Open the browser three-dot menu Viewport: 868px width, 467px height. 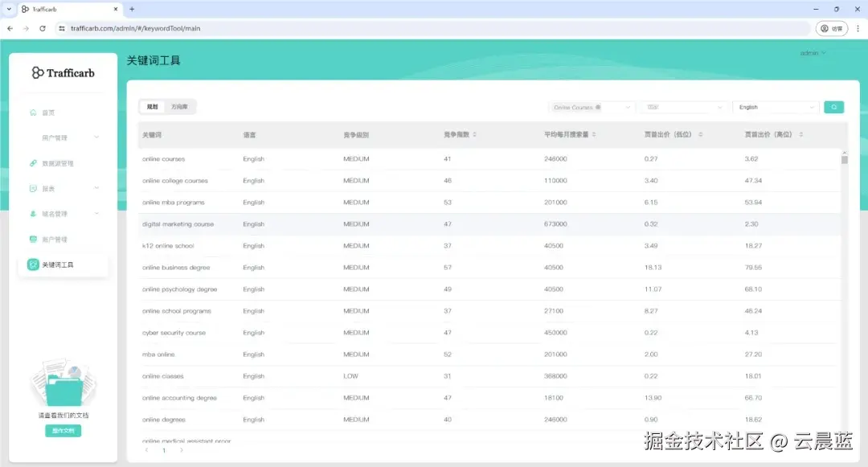tap(858, 28)
